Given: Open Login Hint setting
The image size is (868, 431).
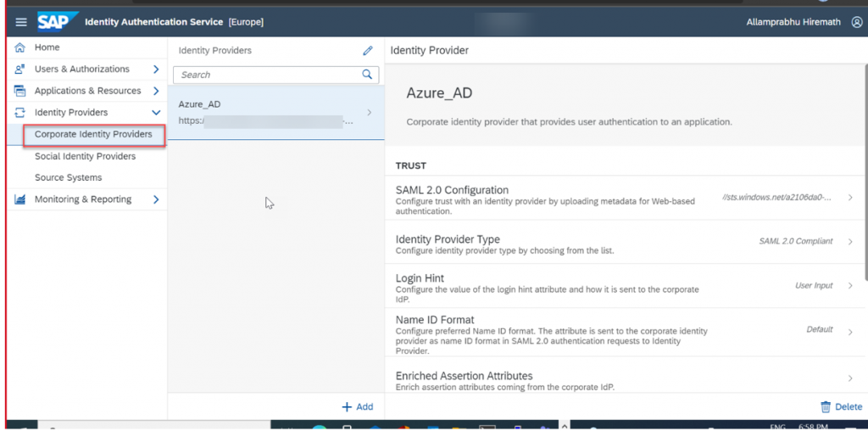Looking at the screenshot, I should pyautogui.click(x=625, y=286).
